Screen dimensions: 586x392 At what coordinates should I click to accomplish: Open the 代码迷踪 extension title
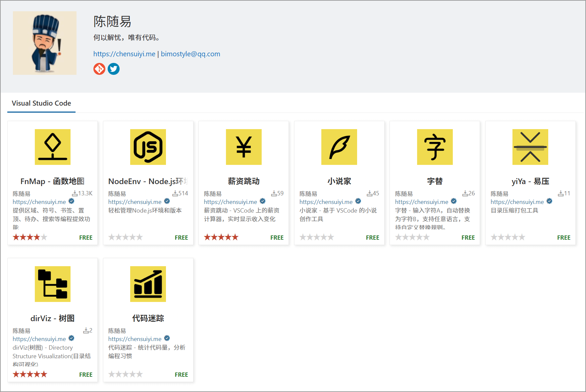coord(148,318)
